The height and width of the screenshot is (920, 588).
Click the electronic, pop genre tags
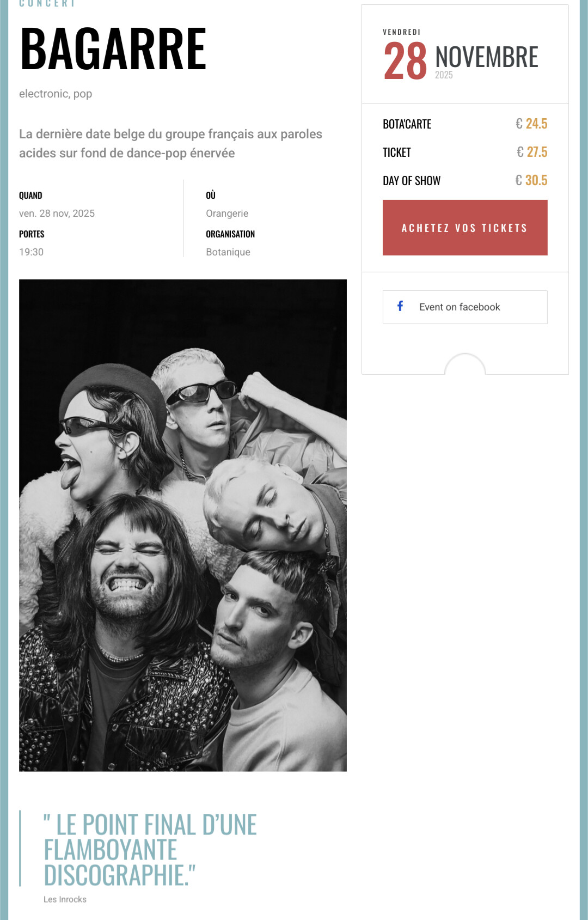click(x=56, y=94)
